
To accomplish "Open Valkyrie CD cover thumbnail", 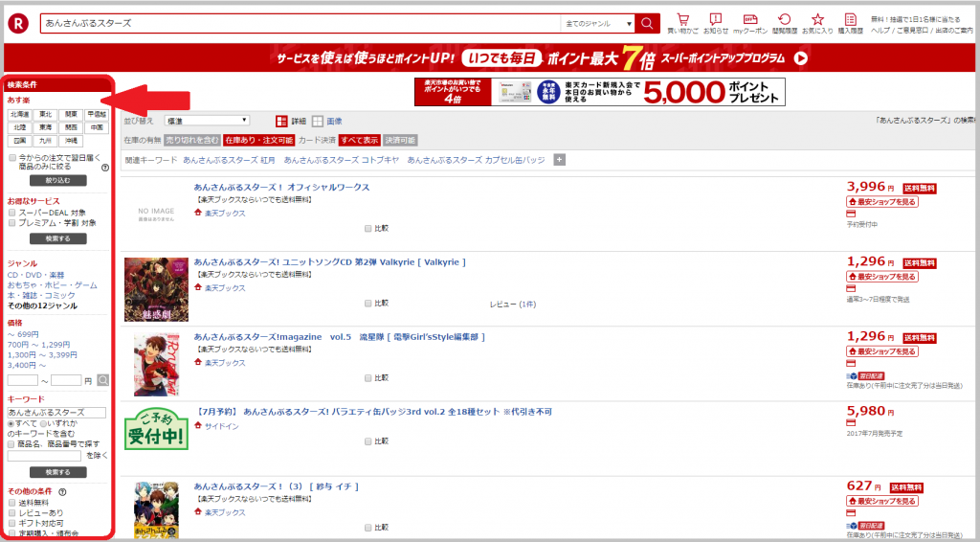I will coord(156,289).
